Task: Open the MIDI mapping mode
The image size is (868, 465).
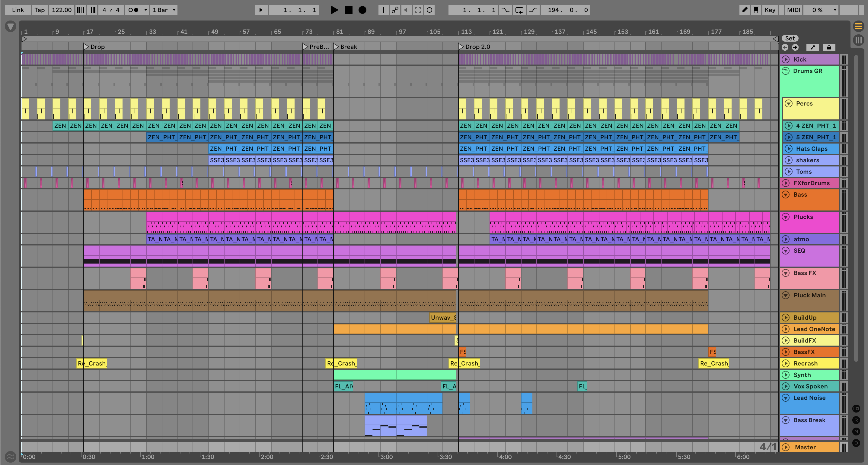Action: (793, 10)
